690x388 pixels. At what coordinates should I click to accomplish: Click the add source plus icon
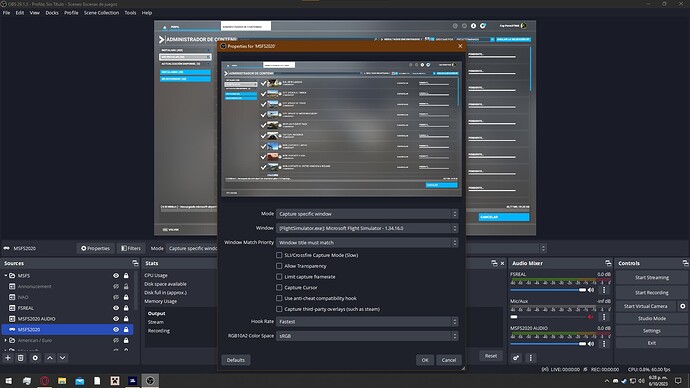point(8,358)
